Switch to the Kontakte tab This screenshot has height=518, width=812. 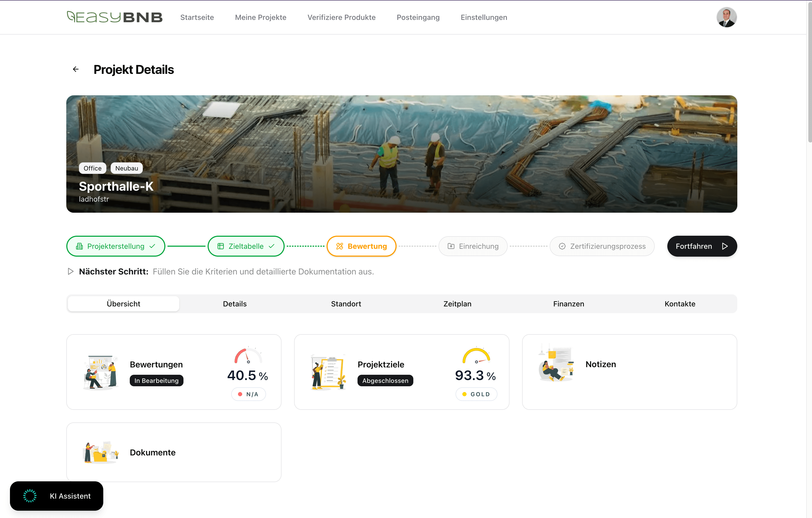680,304
